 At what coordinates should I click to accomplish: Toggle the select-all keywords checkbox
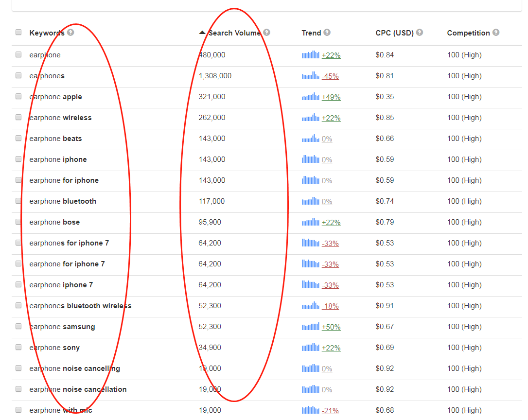(x=18, y=32)
